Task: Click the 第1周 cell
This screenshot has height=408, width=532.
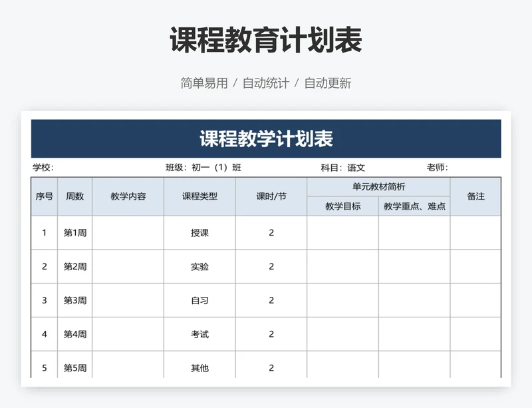Action: (x=75, y=233)
